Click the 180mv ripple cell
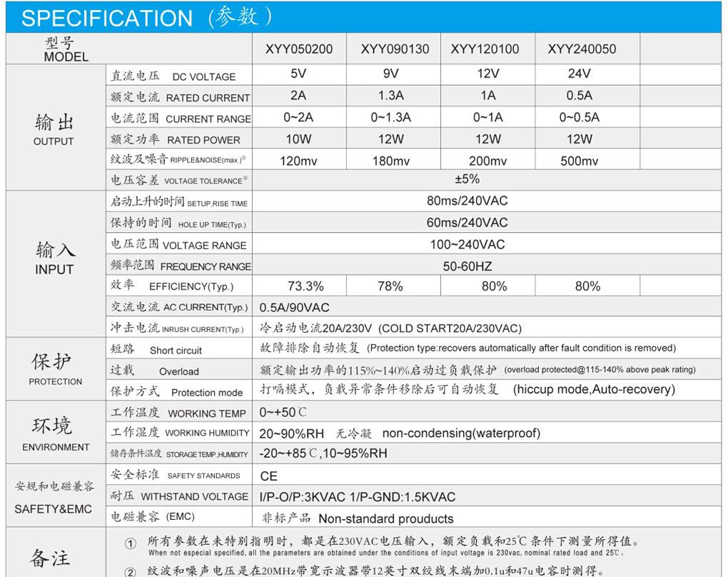This screenshot has height=577, width=728. 391,161
